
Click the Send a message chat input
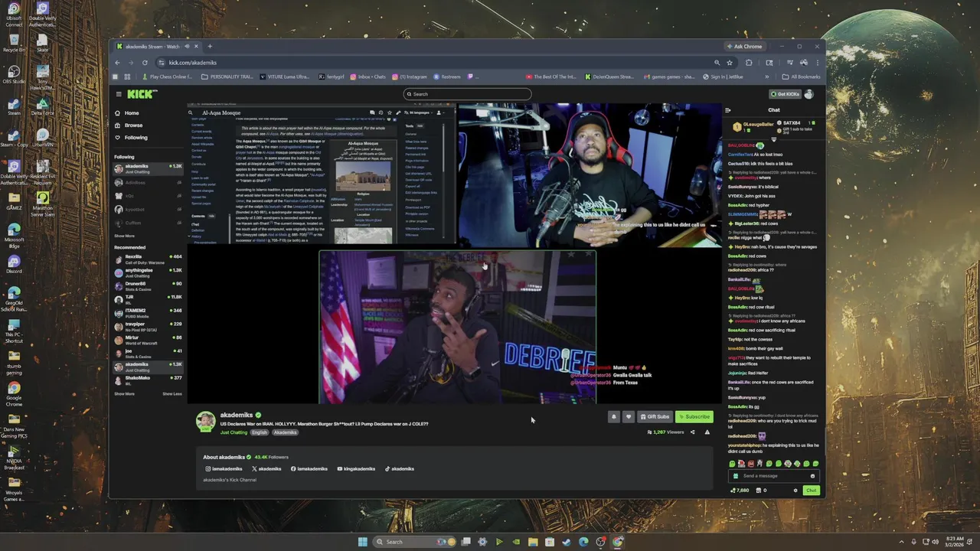click(x=773, y=476)
